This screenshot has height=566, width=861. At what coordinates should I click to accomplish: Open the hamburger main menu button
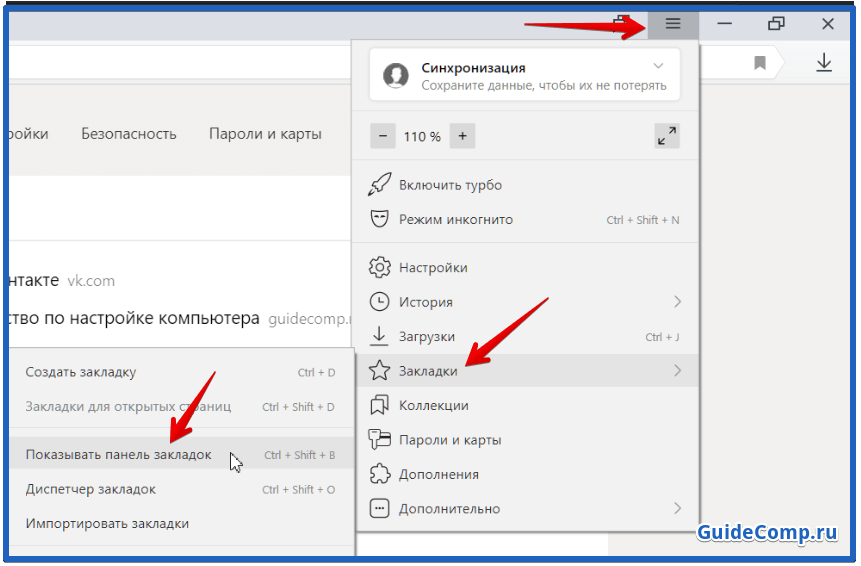tap(673, 24)
